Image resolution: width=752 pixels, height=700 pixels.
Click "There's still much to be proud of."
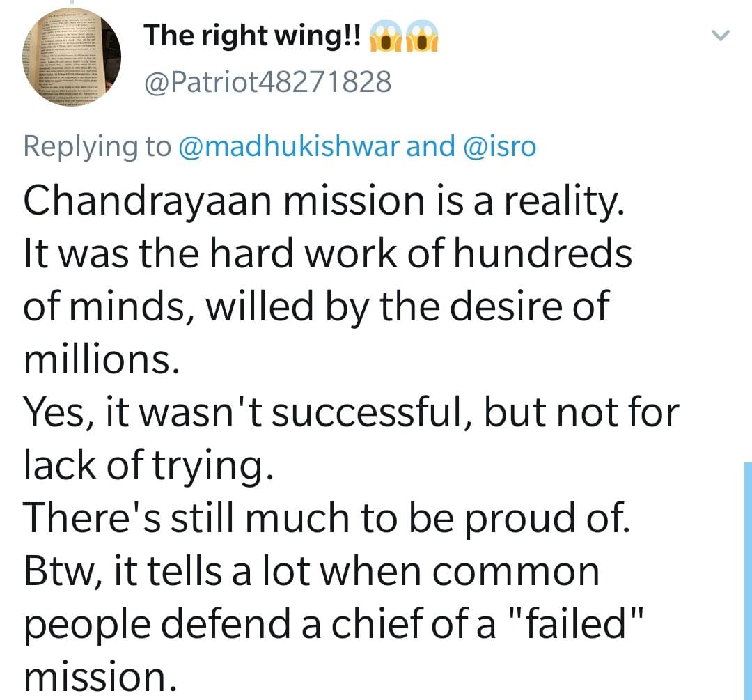pyautogui.click(x=327, y=518)
